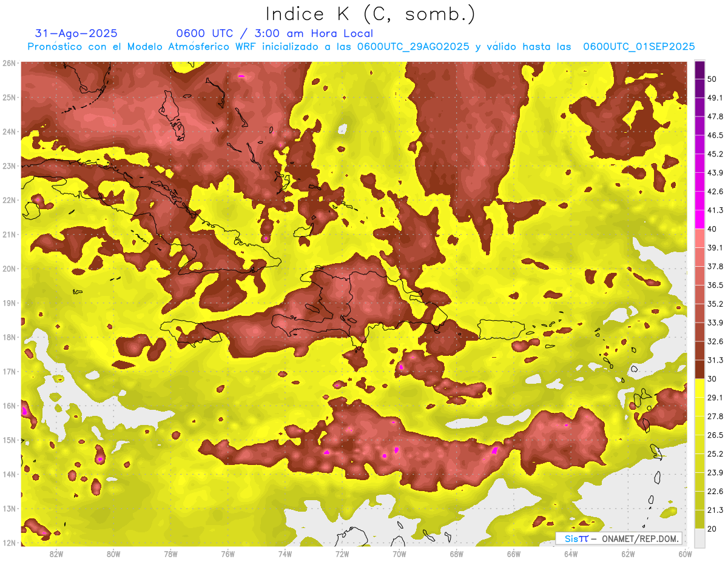Click the 17N latitude label

(x=9, y=371)
